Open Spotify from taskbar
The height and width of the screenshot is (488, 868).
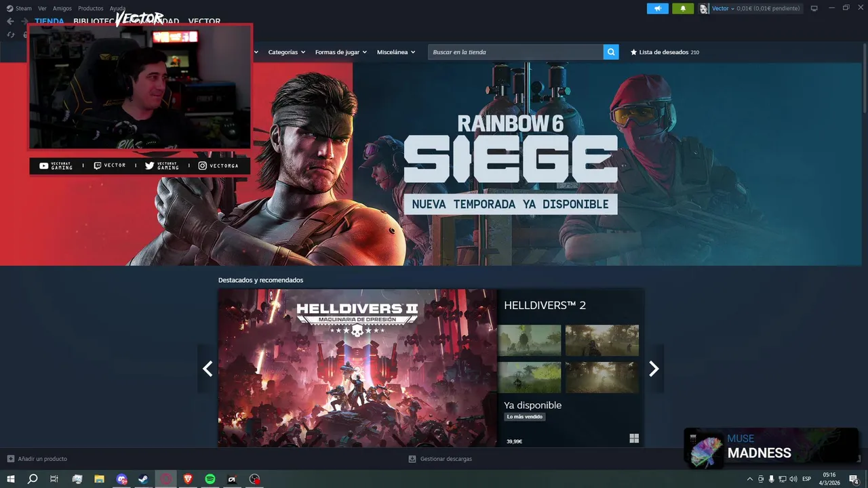click(x=210, y=479)
